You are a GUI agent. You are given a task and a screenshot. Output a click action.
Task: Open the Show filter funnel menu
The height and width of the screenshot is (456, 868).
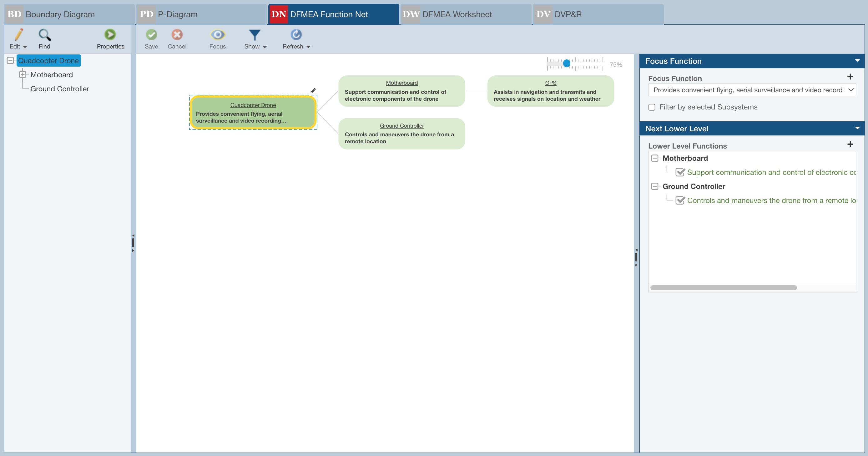[255, 35]
